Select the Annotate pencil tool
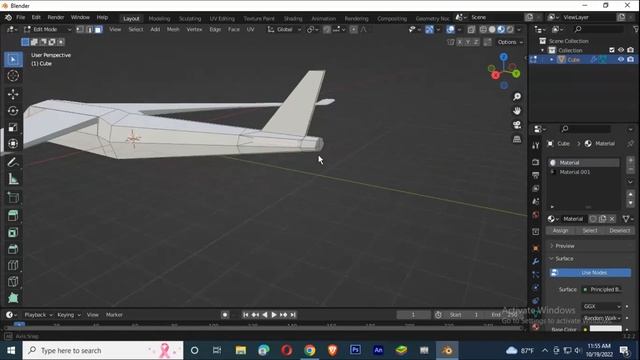Viewport: 640px width, 360px height. click(x=13, y=162)
